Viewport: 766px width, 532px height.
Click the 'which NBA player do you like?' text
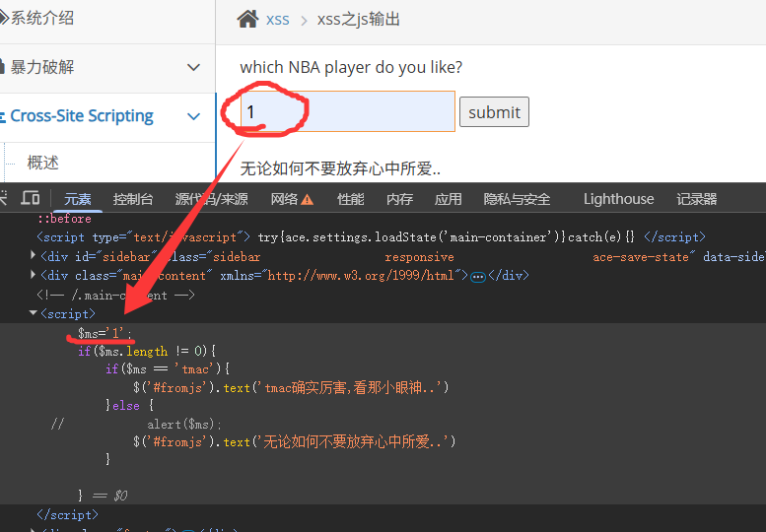pyautogui.click(x=351, y=67)
